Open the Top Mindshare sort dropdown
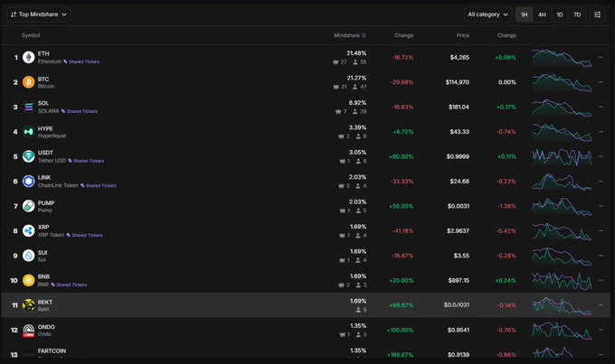Image resolution: width=615 pixels, height=364 pixels. tap(38, 14)
